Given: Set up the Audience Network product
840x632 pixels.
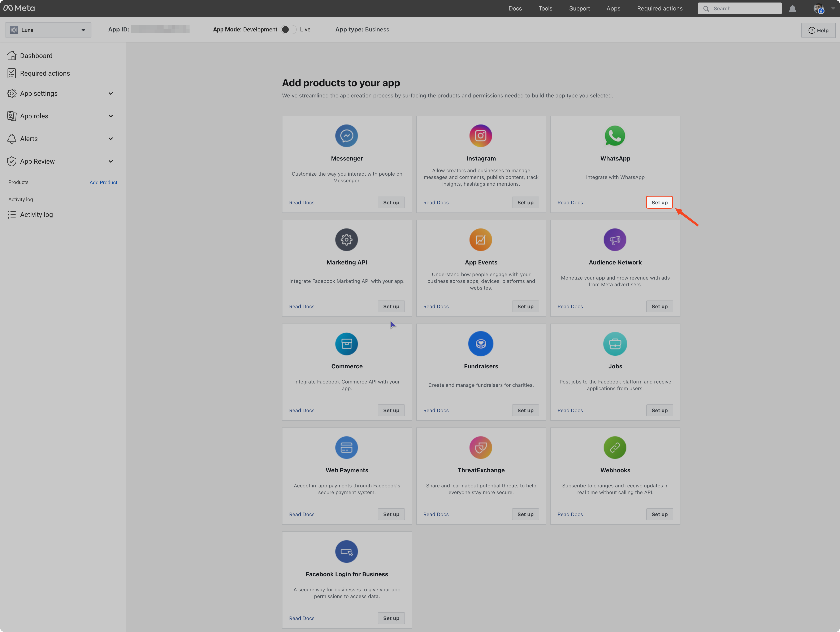Looking at the screenshot, I should click(659, 306).
